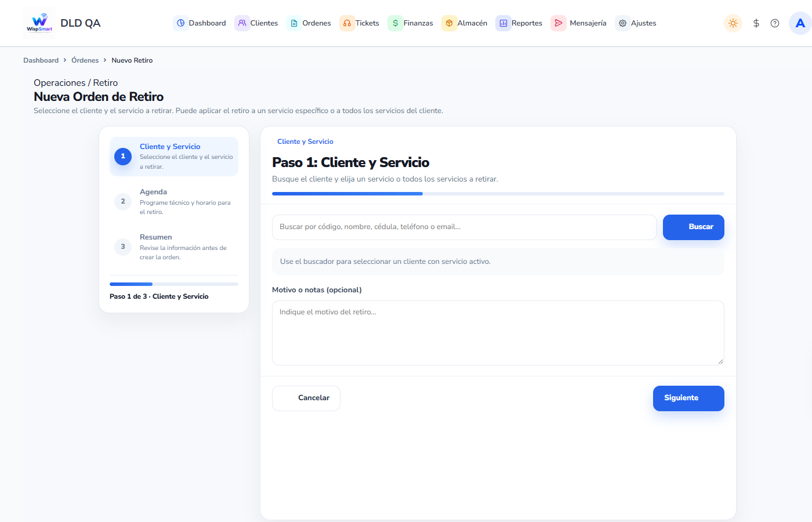812x522 pixels.
Task: Focus the client search input field
Action: (465, 227)
